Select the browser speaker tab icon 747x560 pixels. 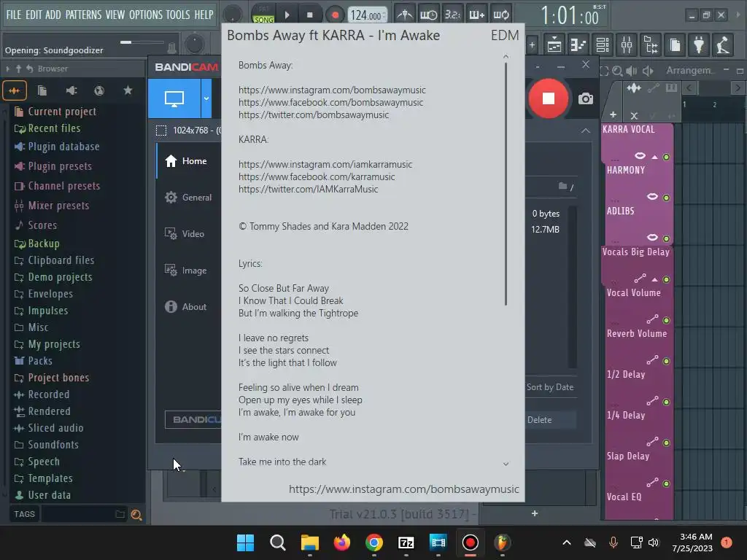(71, 90)
